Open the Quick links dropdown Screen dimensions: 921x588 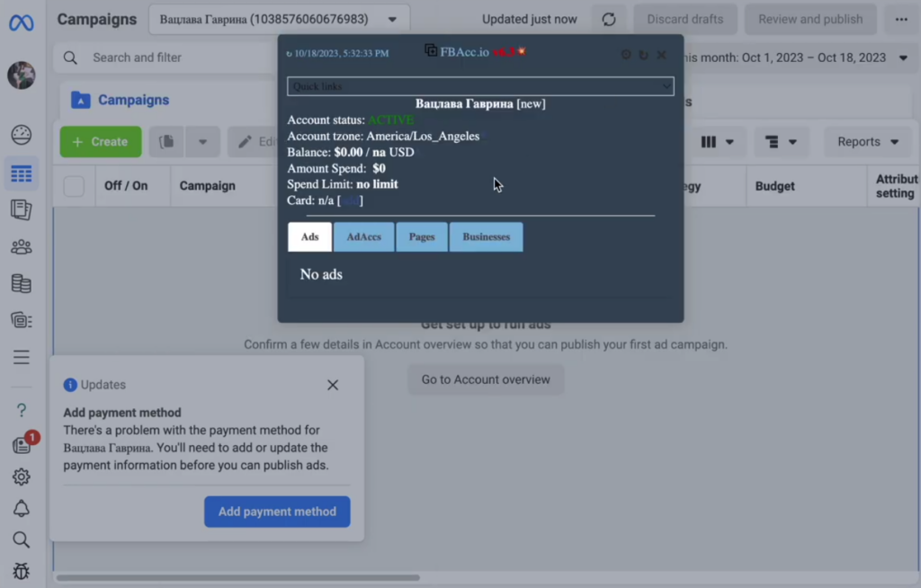click(479, 86)
